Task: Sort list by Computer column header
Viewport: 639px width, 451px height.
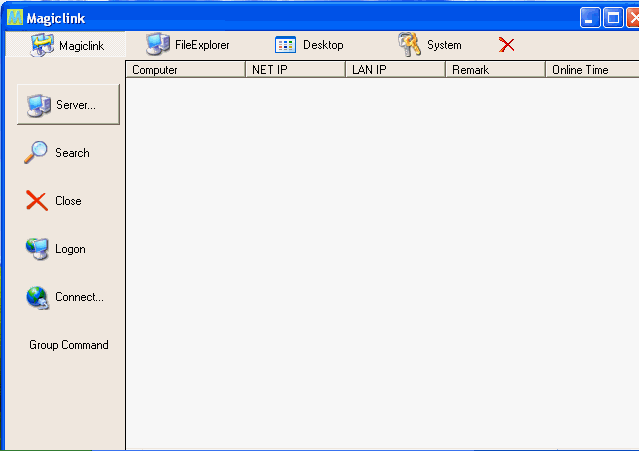Action: click(185, 70)
